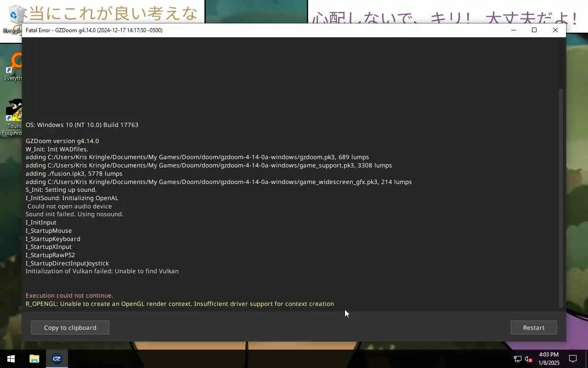This screenshot has width=588, height=368.
Task: Click the 'I_StartupRawPS2' log line
Action: (x=50, y=255)
